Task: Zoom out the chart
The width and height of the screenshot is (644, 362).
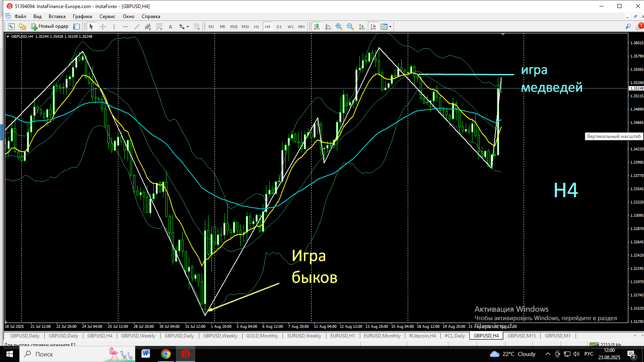Action: click(350, 27)
